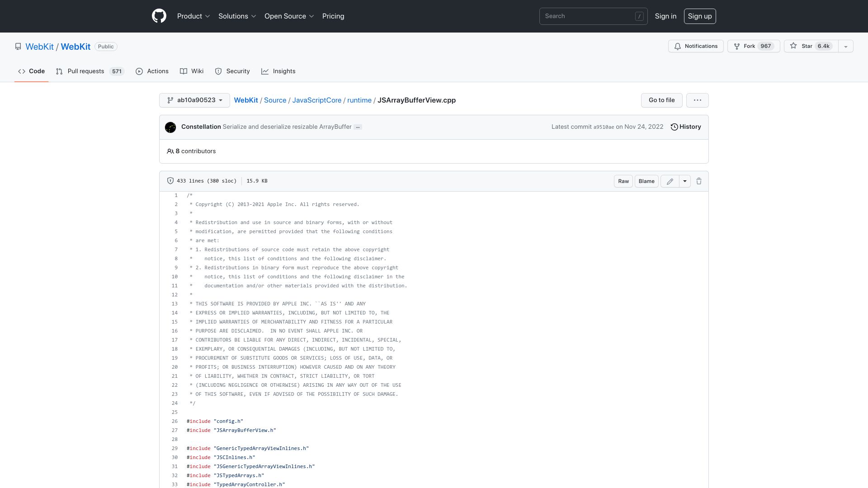Expand the Product menu

(193, 16)
